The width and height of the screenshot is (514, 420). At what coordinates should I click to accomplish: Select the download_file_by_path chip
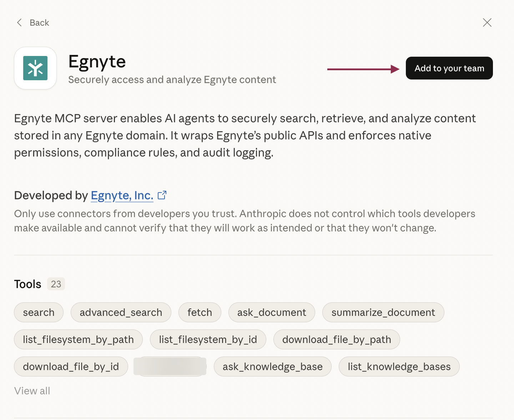(337, 339)
